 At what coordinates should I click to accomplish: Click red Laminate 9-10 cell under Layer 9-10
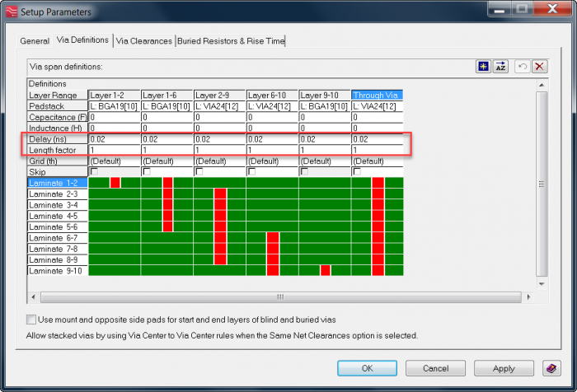point(326,270)
